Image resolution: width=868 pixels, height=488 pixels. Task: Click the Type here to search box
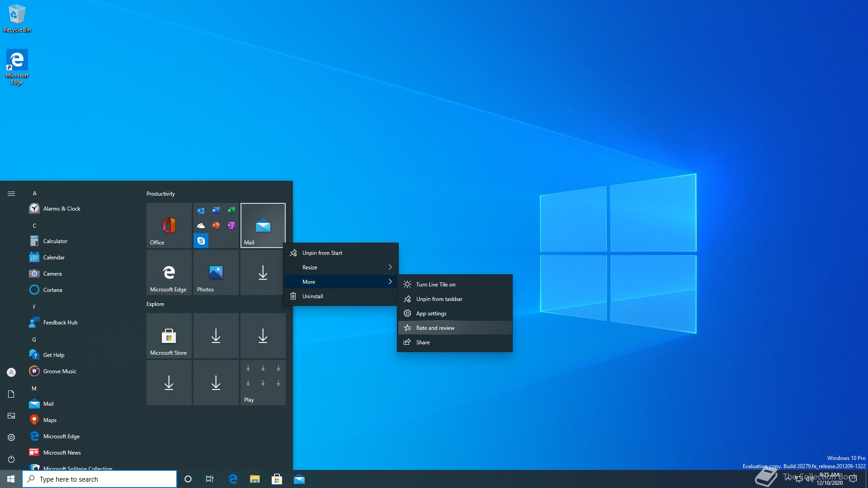[99, 479]
